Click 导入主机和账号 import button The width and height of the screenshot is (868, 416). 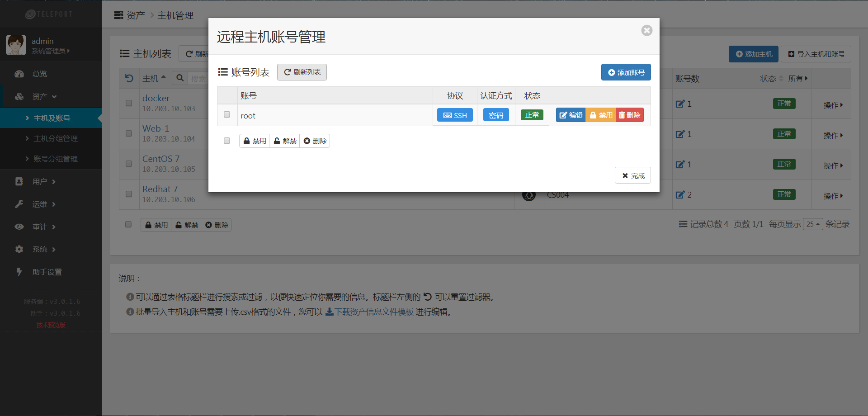[x=816, y=54]
